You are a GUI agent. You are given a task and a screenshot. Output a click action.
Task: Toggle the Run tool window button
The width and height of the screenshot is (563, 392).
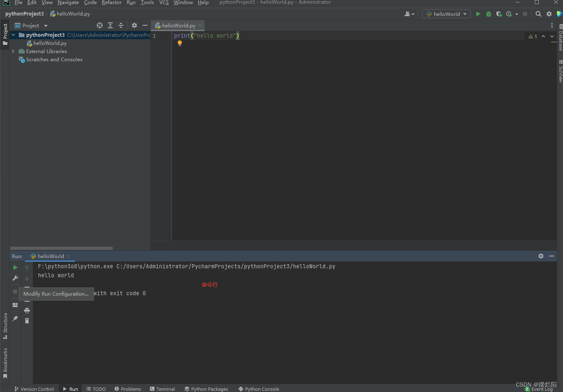(x=70, y=389)
